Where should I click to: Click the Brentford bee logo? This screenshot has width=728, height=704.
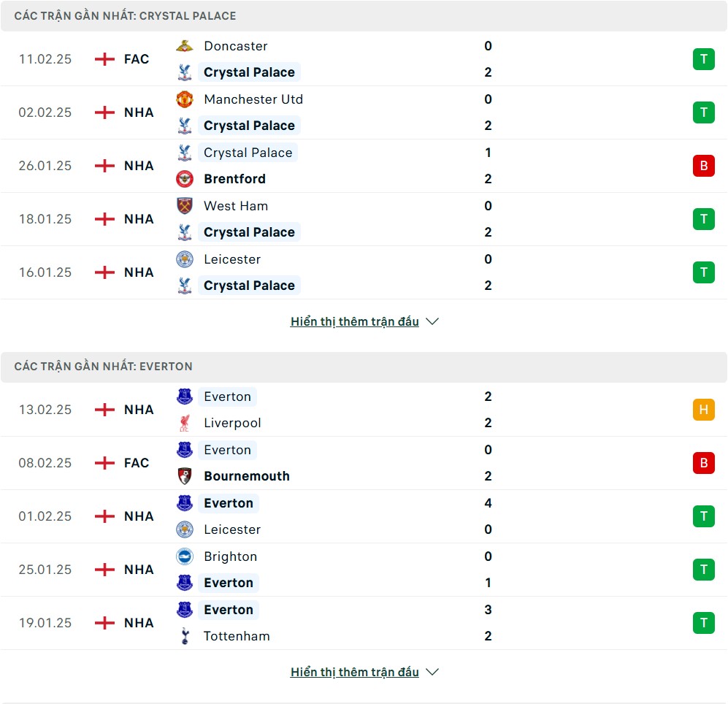coord(185,179)
